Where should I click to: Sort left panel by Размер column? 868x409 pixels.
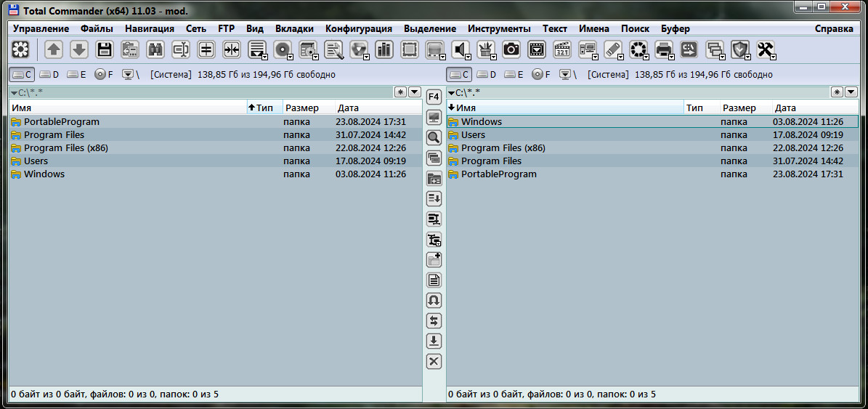click(309, 108)
